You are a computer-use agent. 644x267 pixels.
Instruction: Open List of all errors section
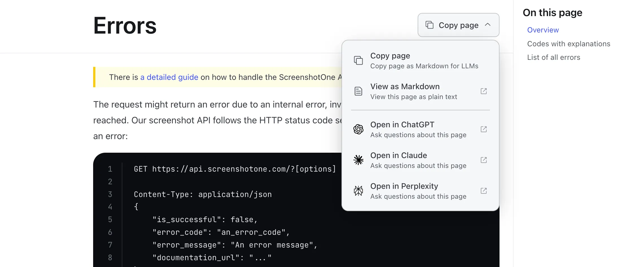[x=554, y=57]
